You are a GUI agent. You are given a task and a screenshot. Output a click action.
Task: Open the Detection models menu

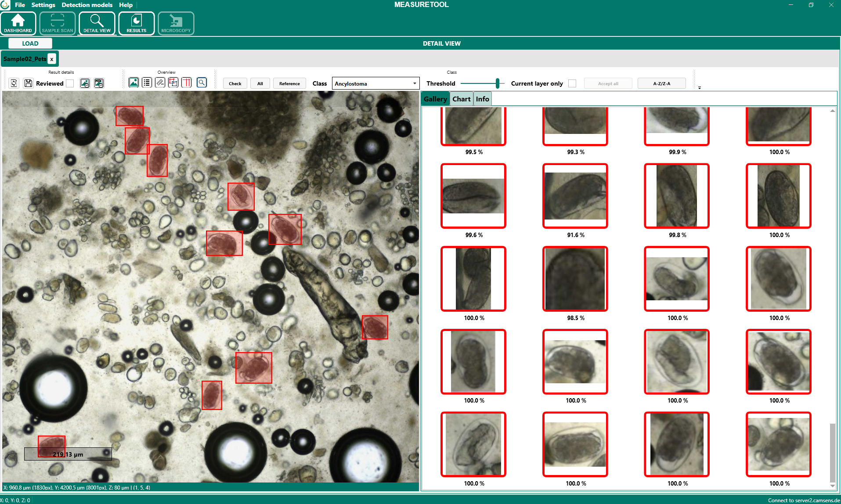click(x=87, y=5)
